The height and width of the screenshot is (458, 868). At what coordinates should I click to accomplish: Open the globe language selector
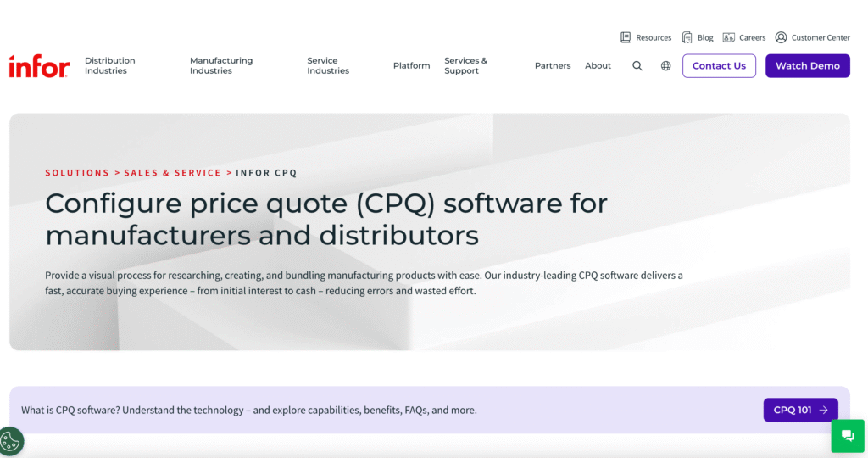tap(666, 66)
